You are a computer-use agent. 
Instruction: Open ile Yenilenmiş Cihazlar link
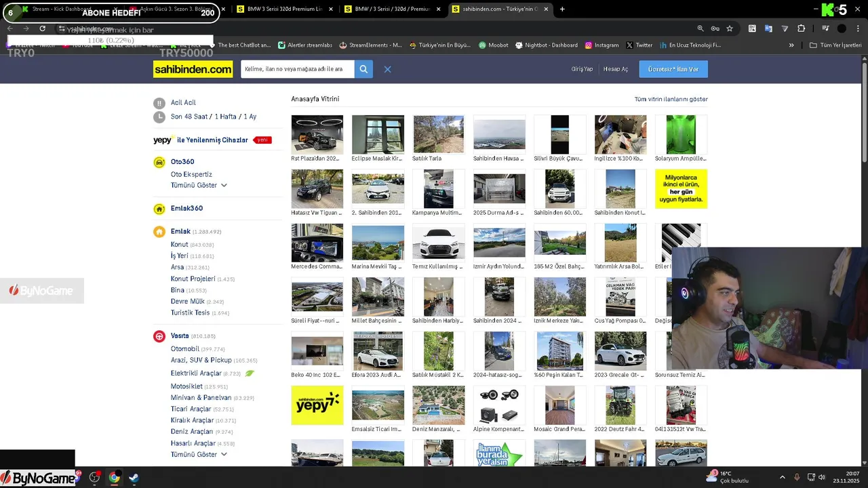212,140
